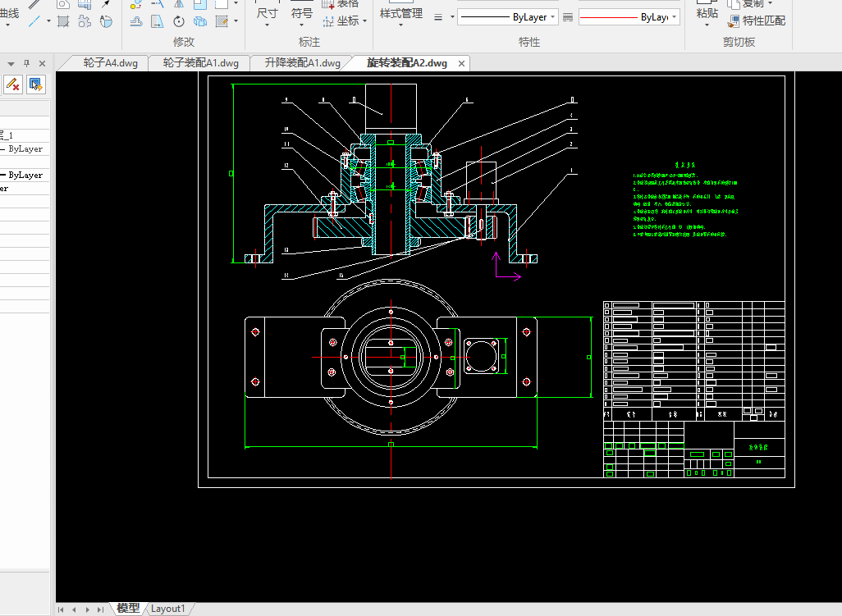Click the 符号 symbol button
This screenshot has width=842, height=616.
(302, 13)
